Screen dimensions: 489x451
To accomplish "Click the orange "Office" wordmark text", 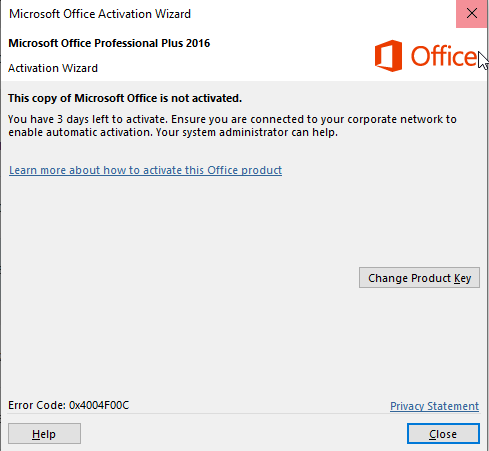I will pos(444,56).
